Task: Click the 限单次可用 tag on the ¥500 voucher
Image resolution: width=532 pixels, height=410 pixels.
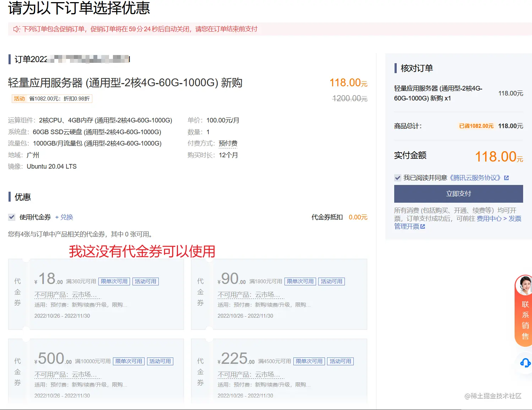Action: pyautogui.click(x=129, y=361)
